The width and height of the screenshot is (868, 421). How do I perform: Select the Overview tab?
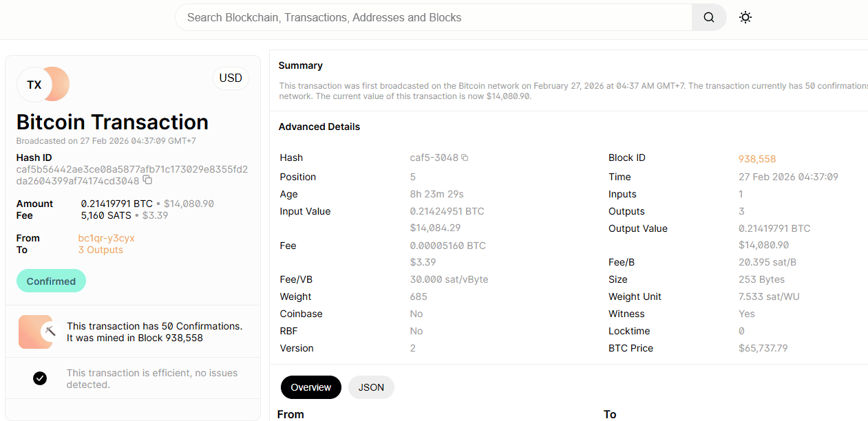pos(311,387)
